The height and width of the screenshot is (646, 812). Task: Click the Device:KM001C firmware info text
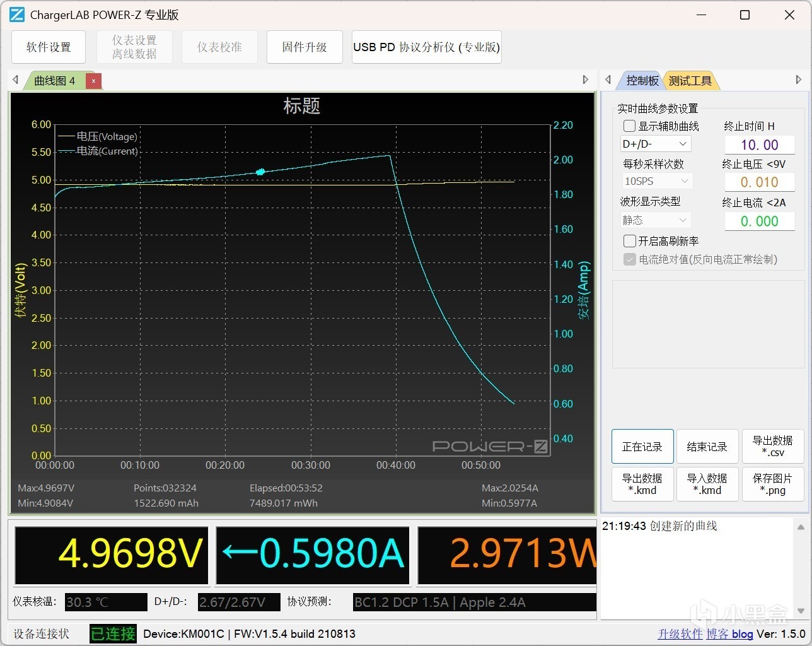pyautogui.click(x=250, y=633)
